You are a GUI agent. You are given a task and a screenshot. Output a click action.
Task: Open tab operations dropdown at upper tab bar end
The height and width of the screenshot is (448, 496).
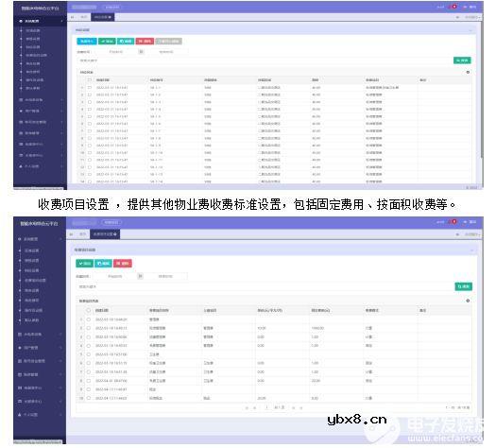[x=472, y=17]
